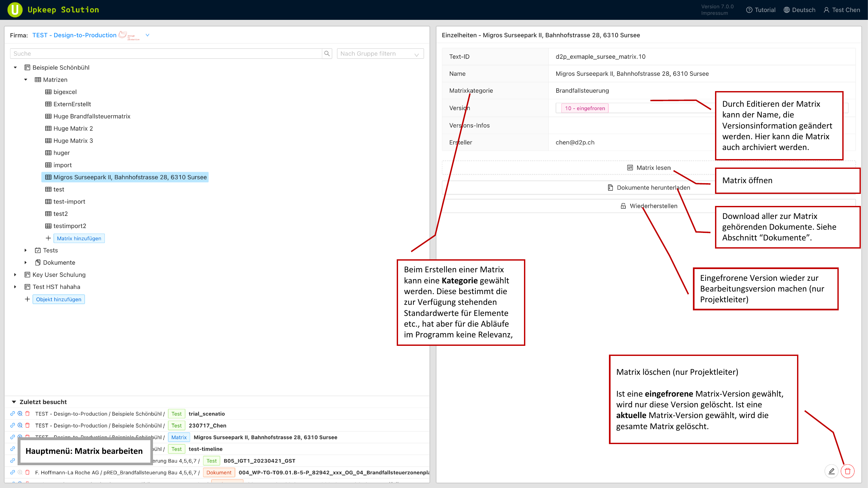Click the Matrix lesen button

click(649, 168)
